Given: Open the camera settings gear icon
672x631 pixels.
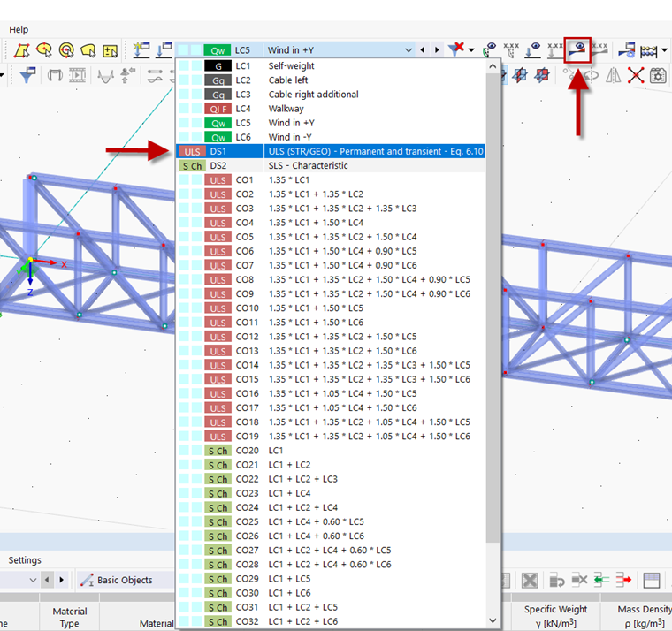Looking at the screenshot, I should [x=658, y=75].
